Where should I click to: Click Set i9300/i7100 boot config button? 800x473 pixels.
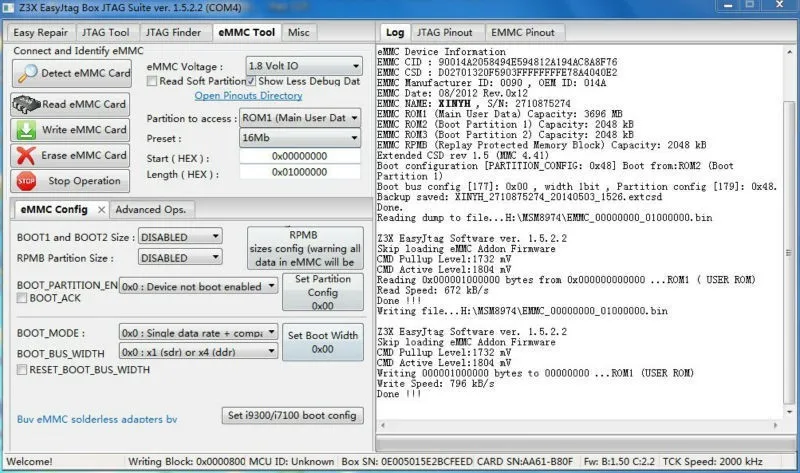pyautogui.click(x=292, y=415)
